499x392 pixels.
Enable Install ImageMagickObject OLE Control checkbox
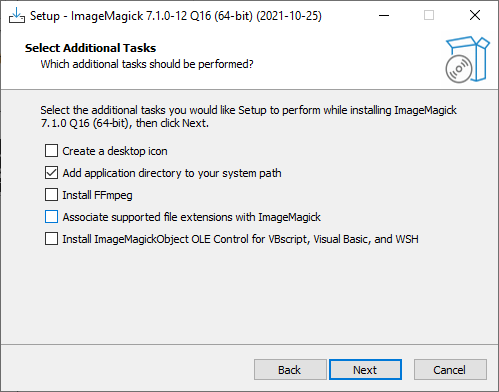[x=51, y=239]
